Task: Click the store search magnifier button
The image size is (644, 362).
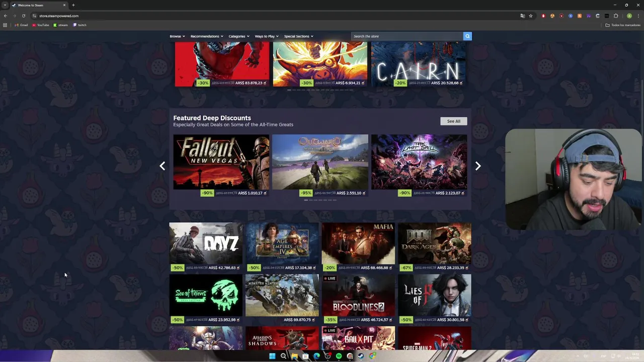Action: pyautogui.click(x=467, y=36)
